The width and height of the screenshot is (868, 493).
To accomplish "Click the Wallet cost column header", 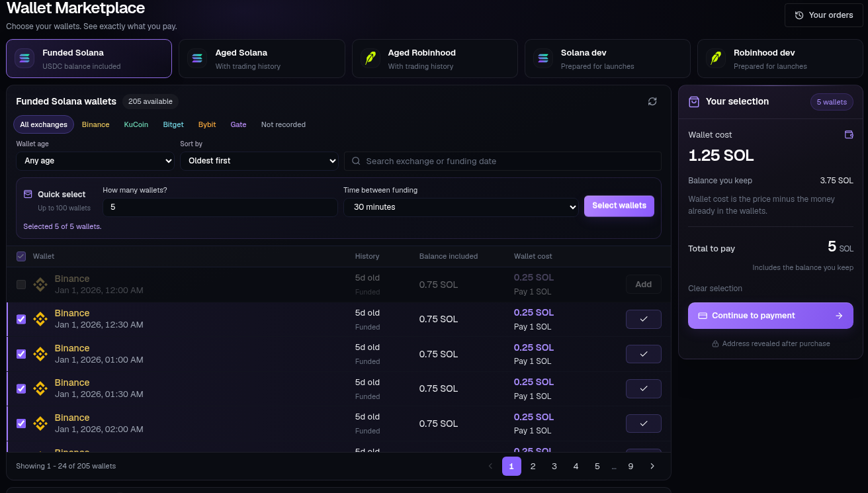I will tap(533, 256).
